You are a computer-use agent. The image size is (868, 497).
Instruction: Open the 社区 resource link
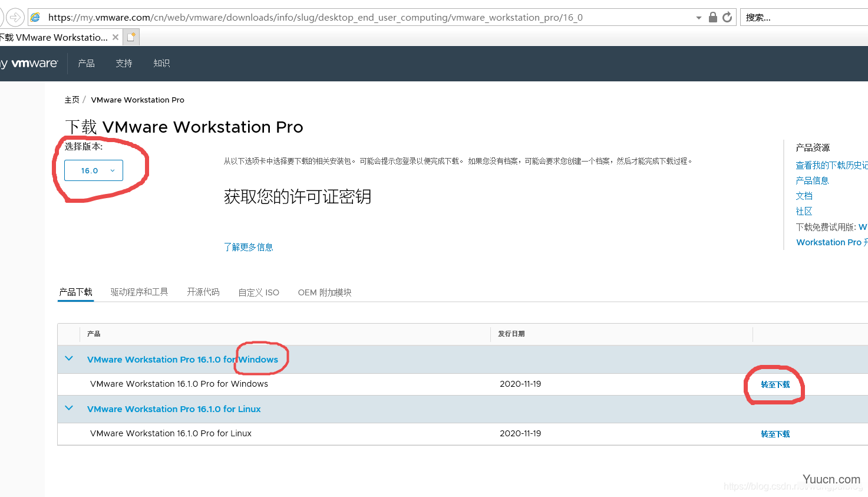(804, 211)
